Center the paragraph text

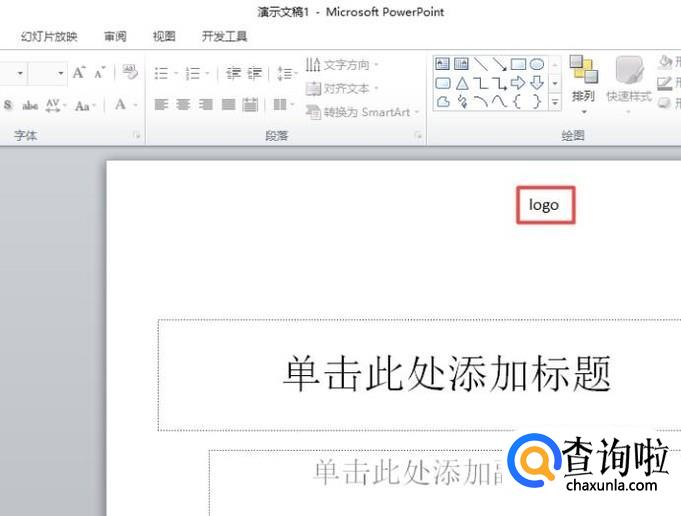183,105
